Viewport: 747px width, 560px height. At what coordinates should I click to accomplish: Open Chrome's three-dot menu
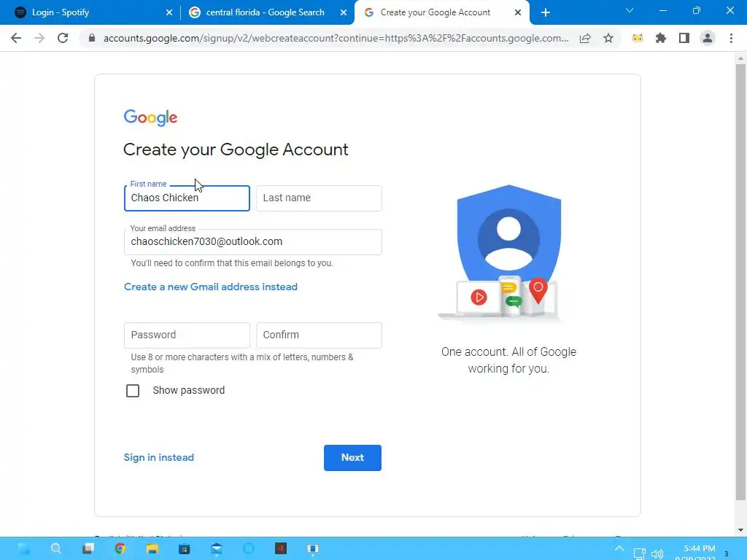(x=731, y=38)
